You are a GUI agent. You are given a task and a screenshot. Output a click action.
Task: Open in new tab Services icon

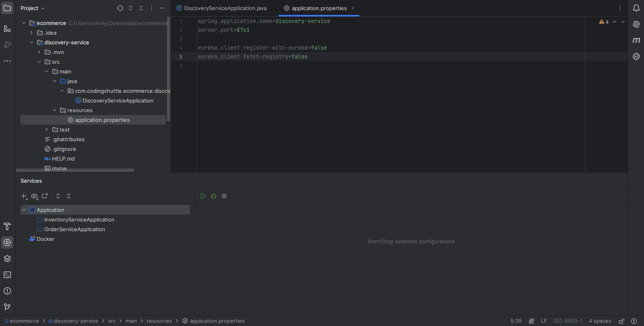click(45, 196)
